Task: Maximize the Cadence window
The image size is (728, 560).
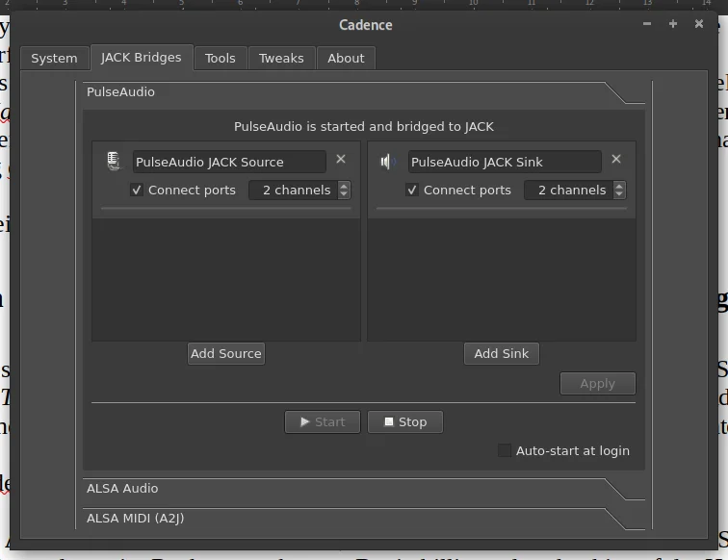Action: 673,24
